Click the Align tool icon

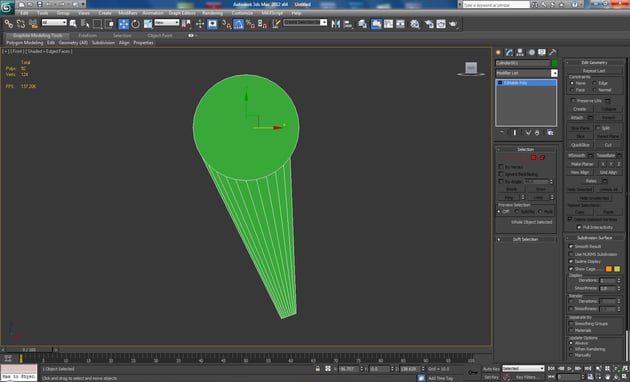(348, 24)
